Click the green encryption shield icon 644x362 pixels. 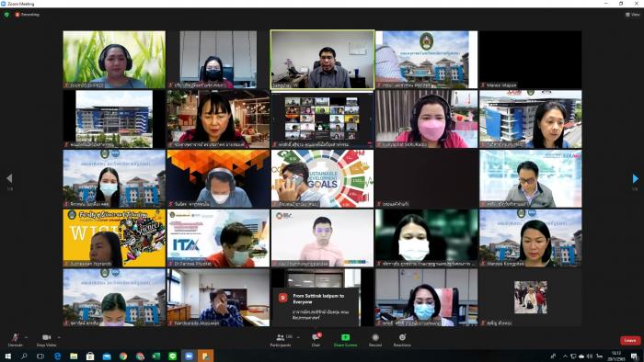(x=6, y=15)
